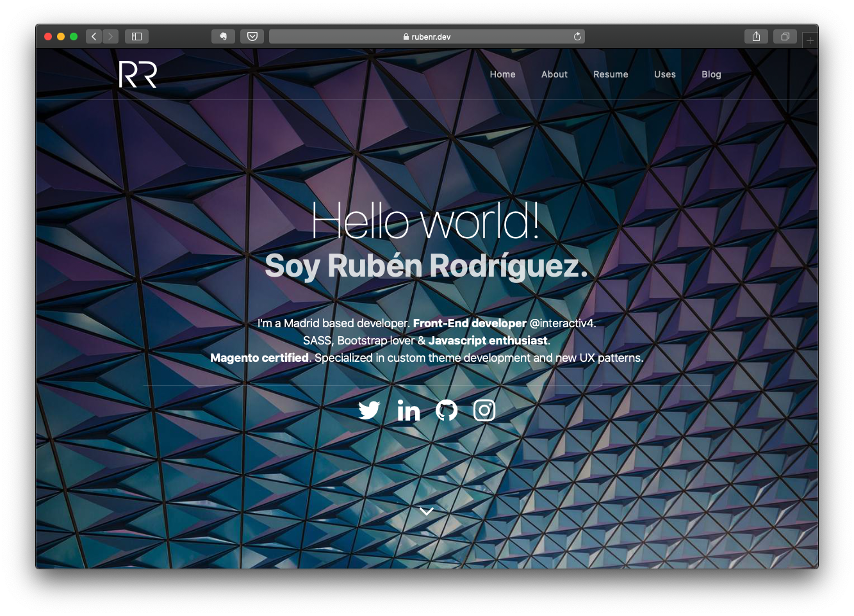Open the Resume navigation link
The height and width of the screenshot is (616, 854).
tap(611, 74)
